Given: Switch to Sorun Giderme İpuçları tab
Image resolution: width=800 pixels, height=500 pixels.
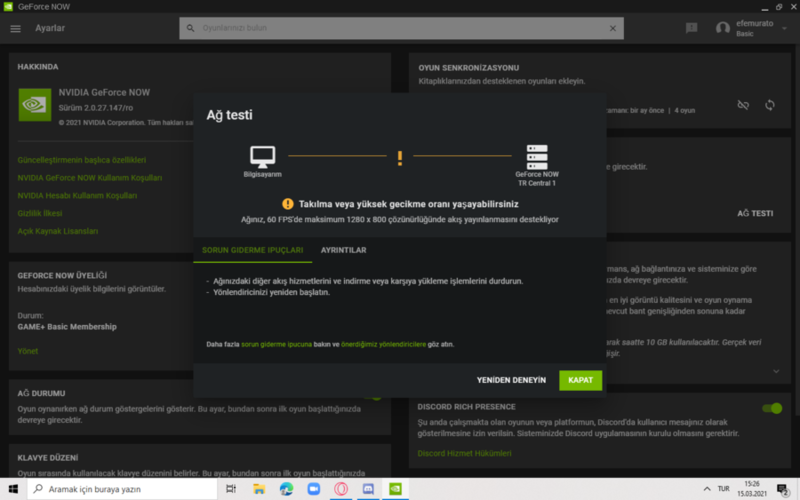Looking at the screenshot, I should click(253, 250).
